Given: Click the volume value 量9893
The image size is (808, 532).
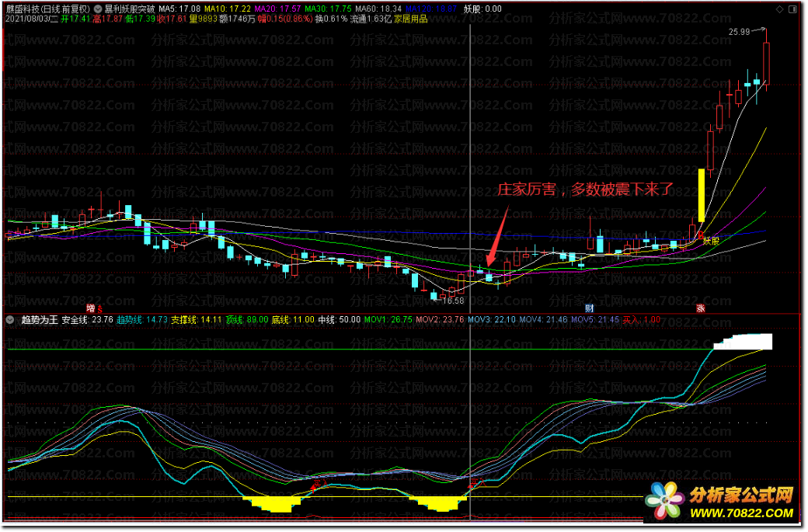Looking at the screenshot, I should pyautogui.click(x=203, y=19).
